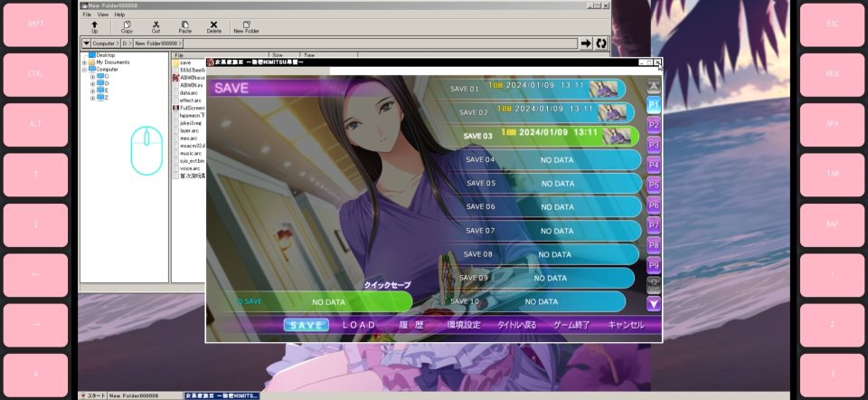
Task: Switch to save page P1
Action: [x=654, y=105]
